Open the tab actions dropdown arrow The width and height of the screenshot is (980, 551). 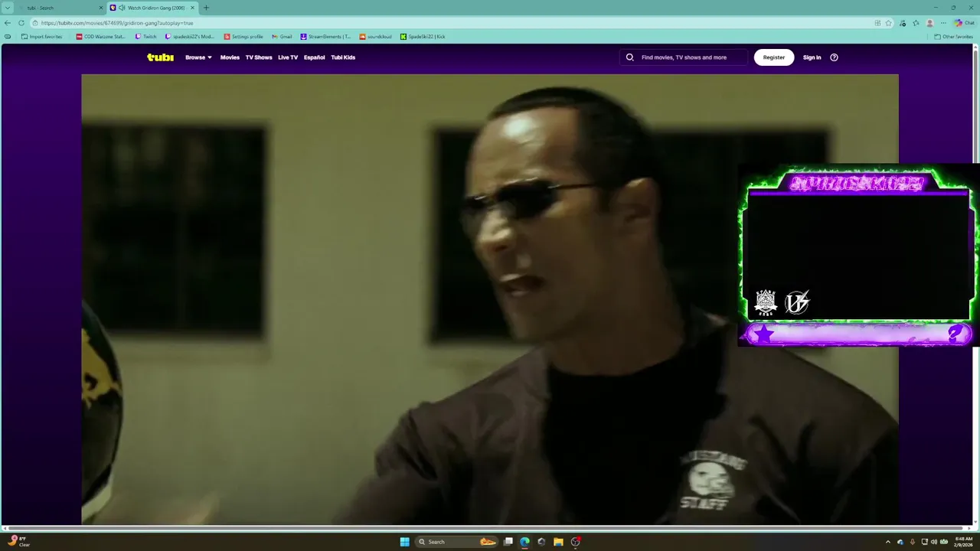point(8,8)
